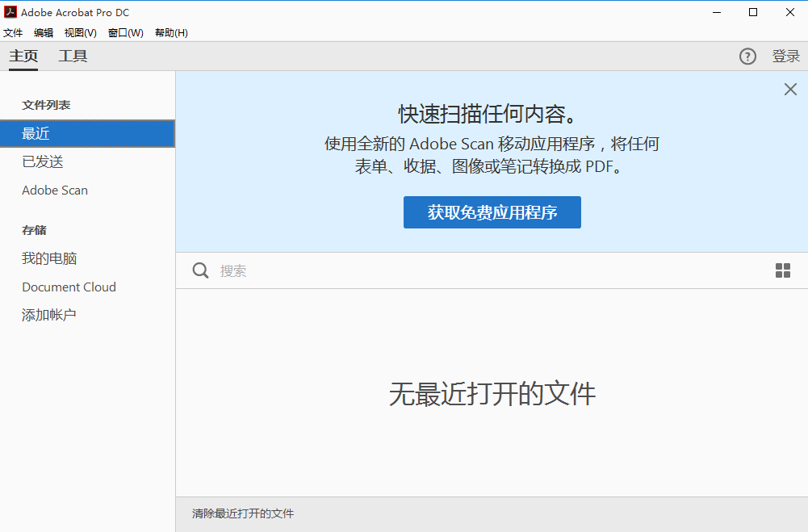The image size is (808, 532).
Task: Switch to the 工具 tab
Action: point(73,57)
